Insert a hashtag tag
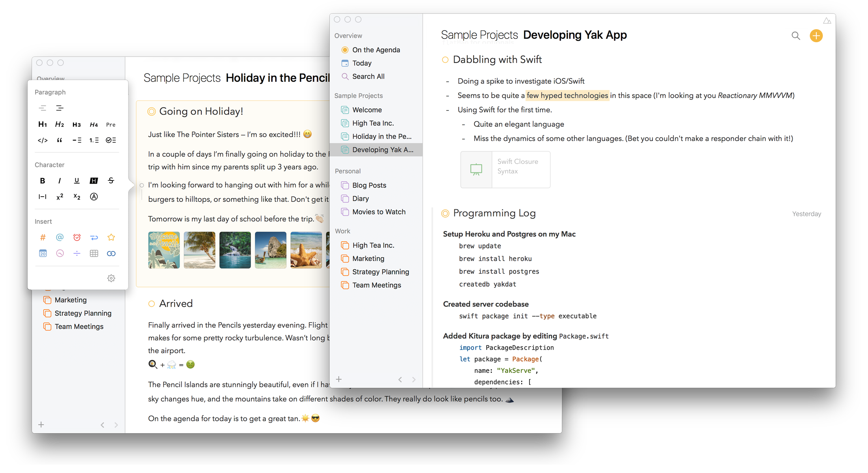This screenshot has height=473, width=868. pos(43,237)
